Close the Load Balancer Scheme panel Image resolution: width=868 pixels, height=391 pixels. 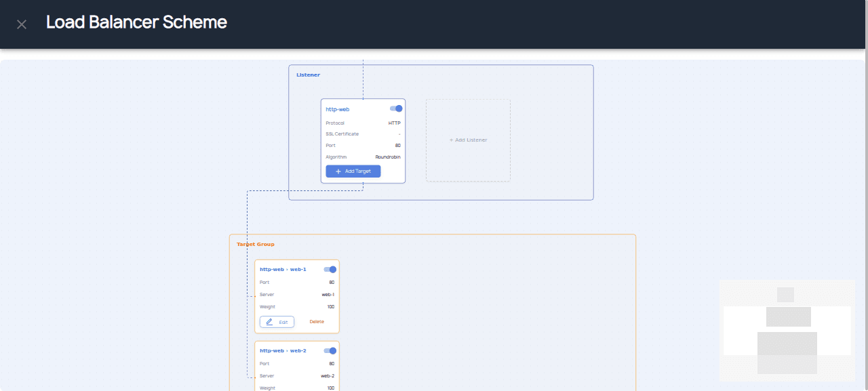tap(22, 24)
